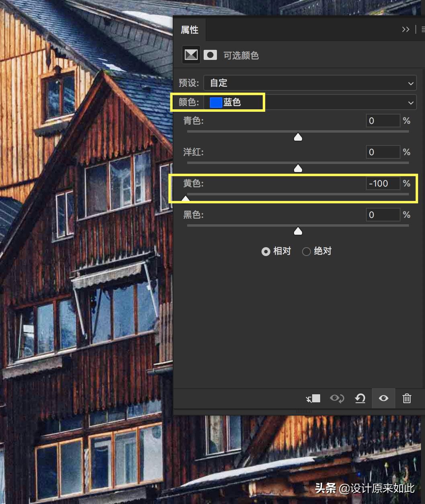This screenshot has height=504, width=425.
Task: Click the 黄色 percentage field showing -100
Action: (x=383, y=184)
